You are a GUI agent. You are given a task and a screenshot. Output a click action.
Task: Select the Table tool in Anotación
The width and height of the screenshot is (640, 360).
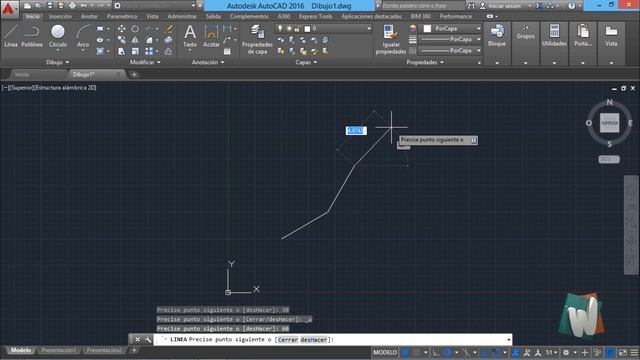point(227,51)
